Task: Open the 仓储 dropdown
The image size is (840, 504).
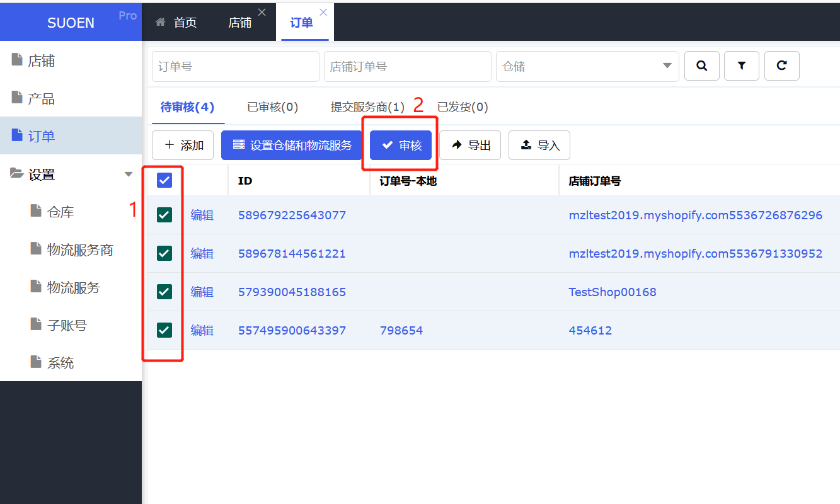Action: (587, 66)
